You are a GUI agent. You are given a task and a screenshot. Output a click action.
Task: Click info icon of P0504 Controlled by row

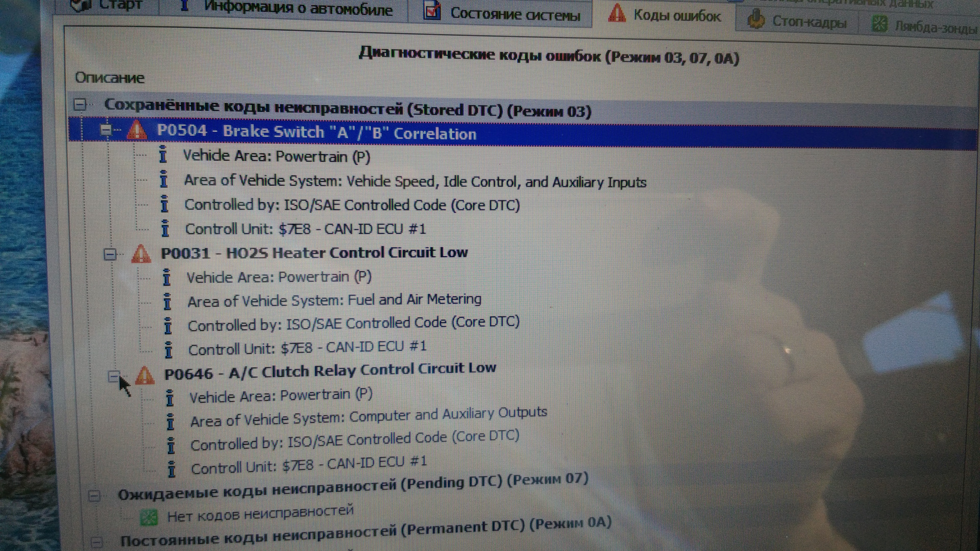click(x=164, y=204)
